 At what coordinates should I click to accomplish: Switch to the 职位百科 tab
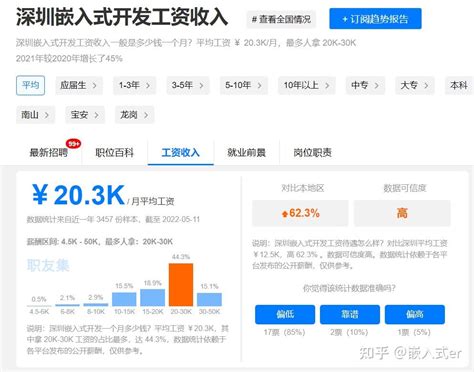tap(114, 153)
